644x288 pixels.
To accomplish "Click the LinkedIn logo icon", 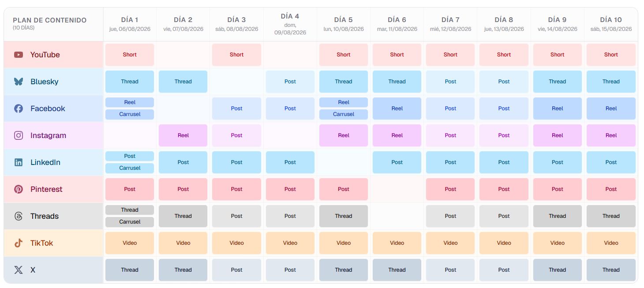I will click(x=19, y=162).
